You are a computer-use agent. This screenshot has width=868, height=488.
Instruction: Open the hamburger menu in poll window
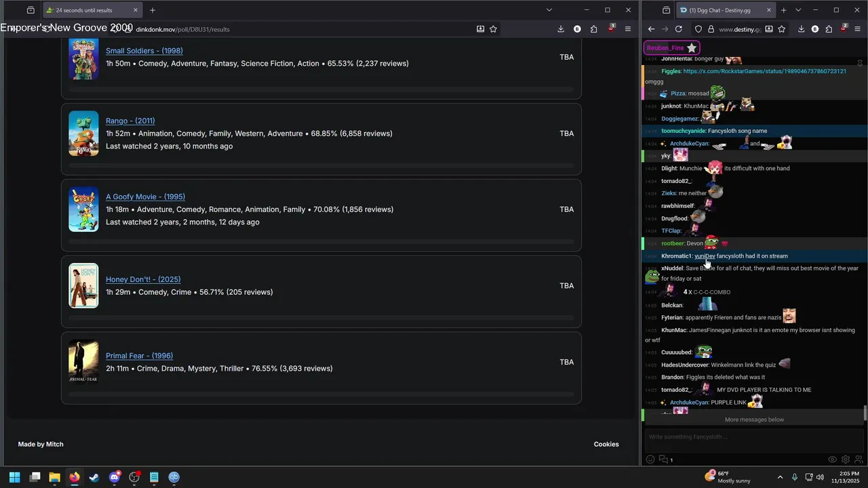[628, 29]
